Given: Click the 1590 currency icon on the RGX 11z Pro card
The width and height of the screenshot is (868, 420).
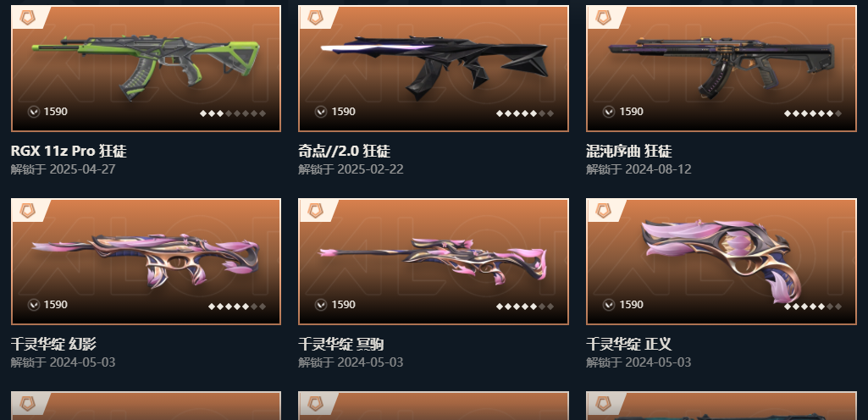Looking at the screenshot, I should click(x=34, y=112).
